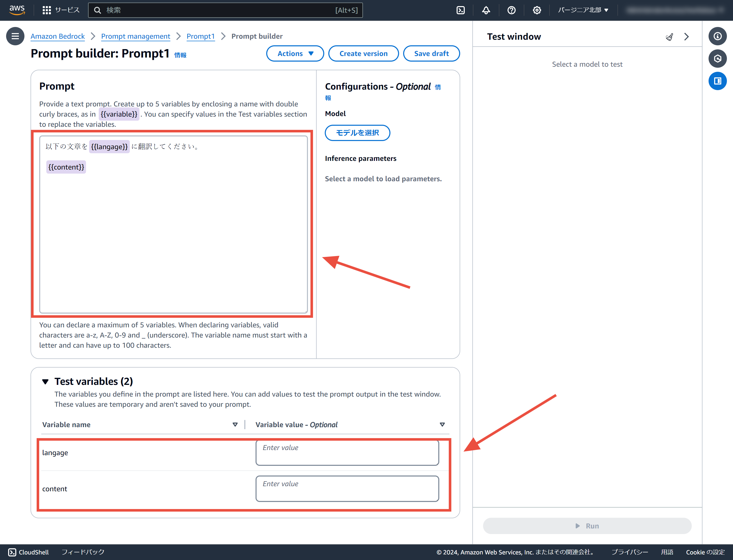The width and height of the screenshot is (733, 560).
Task: Sort by Variable name column arrow
Action: [235, 424]
